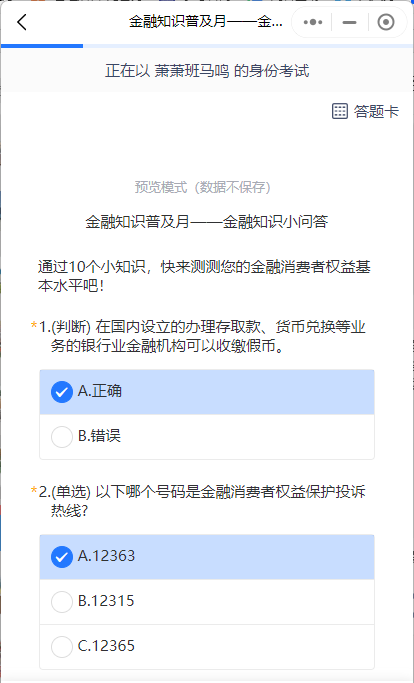Click the C.12365 option row
The image size is (414, 683).
(x=207, y=646)
